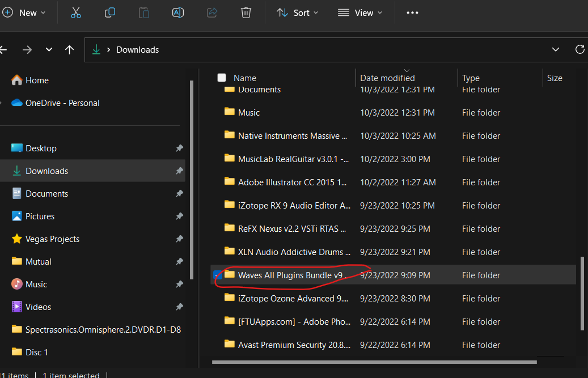
Task: Select Downloads in navigation pane
Action: pos(92,171)
